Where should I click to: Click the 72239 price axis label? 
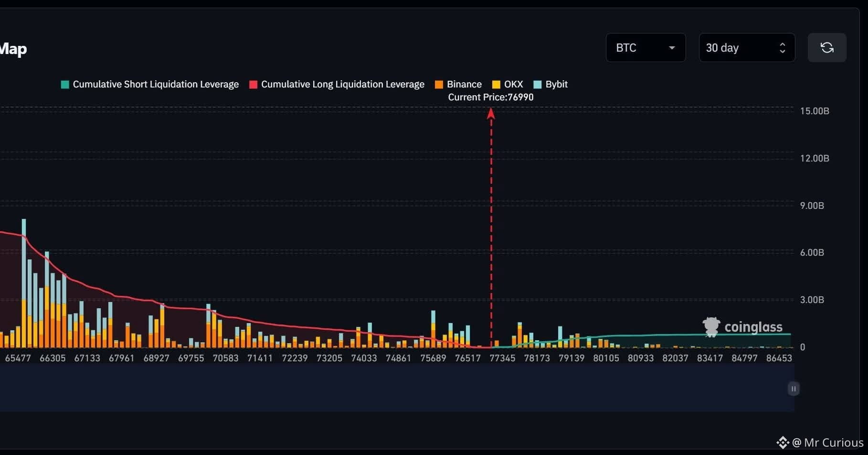(295, 358)
